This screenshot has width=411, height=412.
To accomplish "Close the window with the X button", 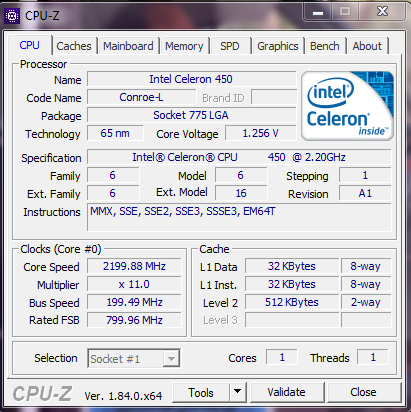I will point(382,12).
